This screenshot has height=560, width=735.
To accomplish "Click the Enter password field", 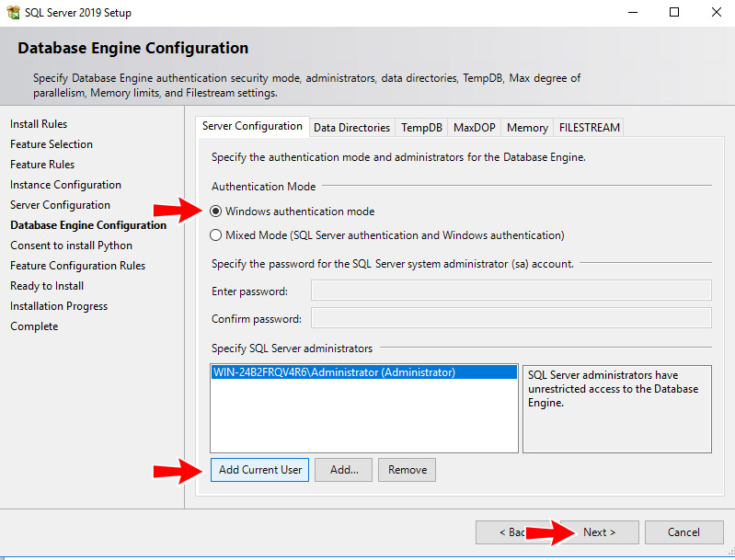I will [x=511, y=291].
